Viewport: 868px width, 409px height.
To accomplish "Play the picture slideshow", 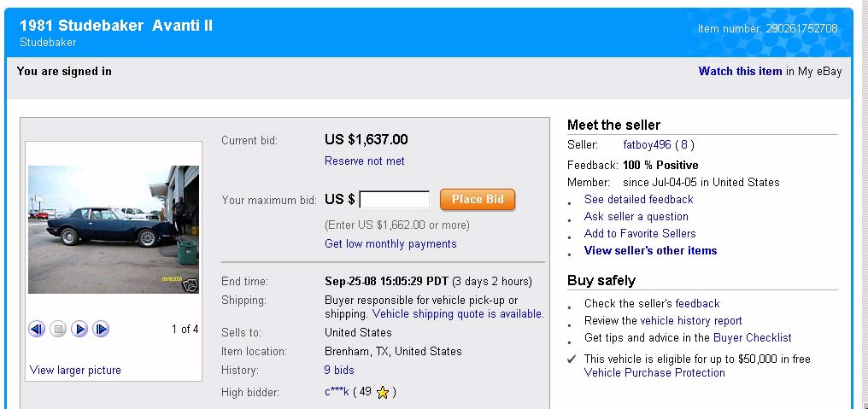I will pos(79,329).
